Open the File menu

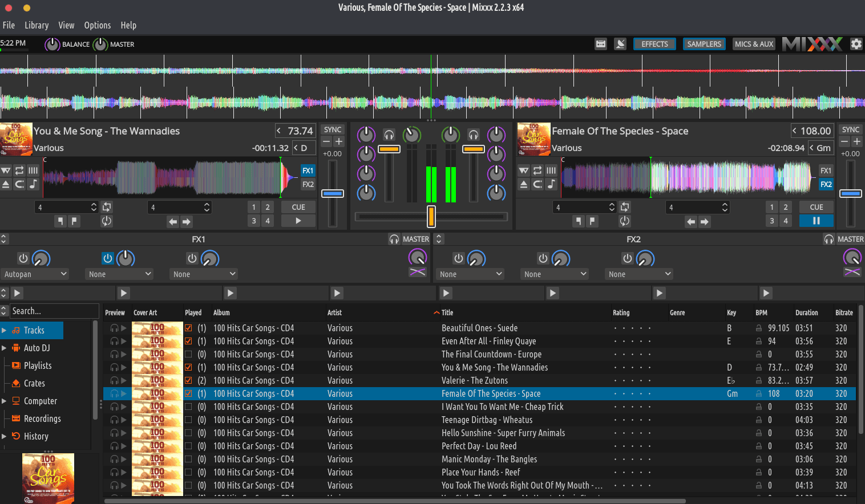click(x=9, y=25)
